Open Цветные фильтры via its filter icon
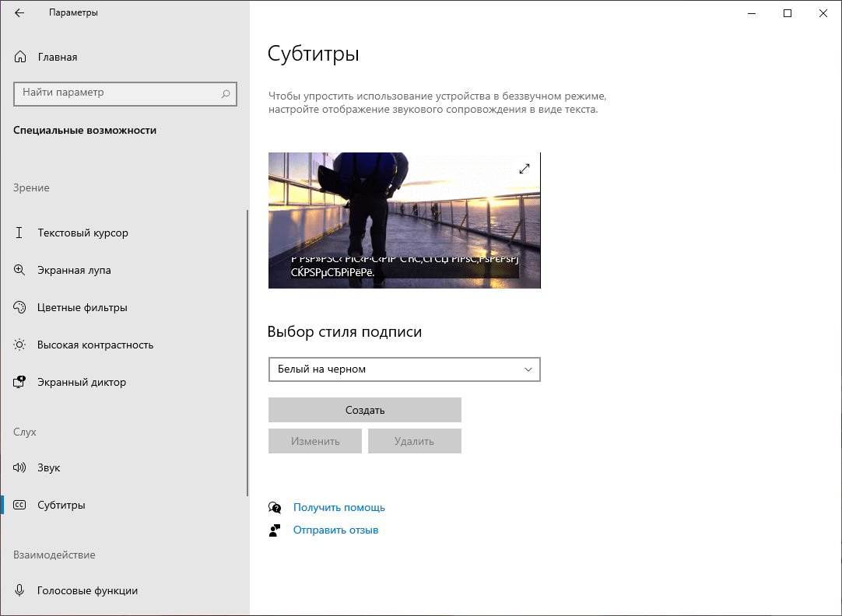The height and width of the screenshot is (616, 842). [x=19, y=307]
